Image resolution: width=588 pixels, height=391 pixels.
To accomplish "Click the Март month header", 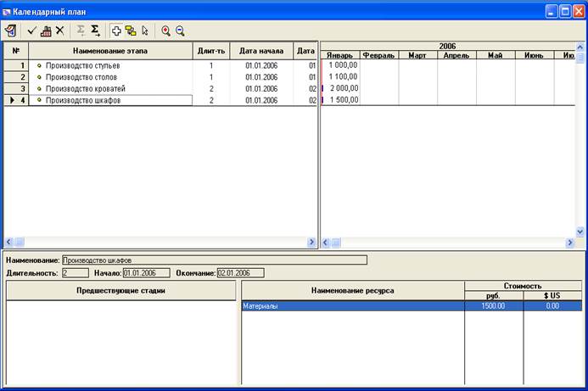I will (417, 55).
